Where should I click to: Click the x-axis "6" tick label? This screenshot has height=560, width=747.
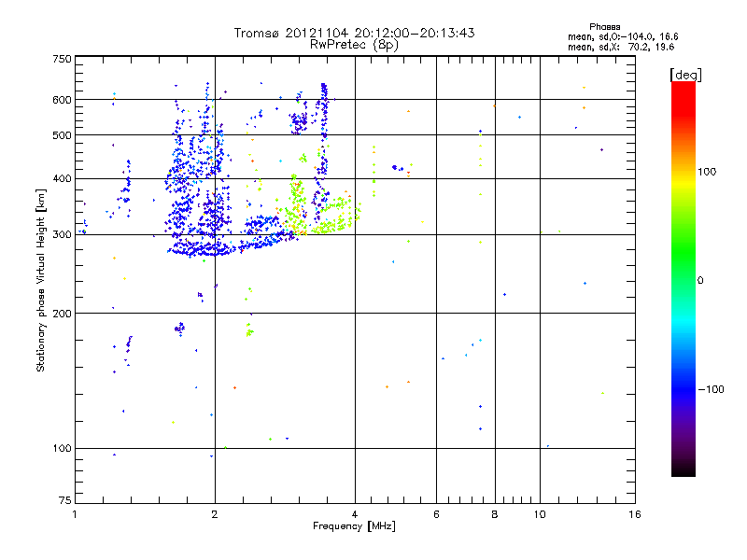click(436, 514)
